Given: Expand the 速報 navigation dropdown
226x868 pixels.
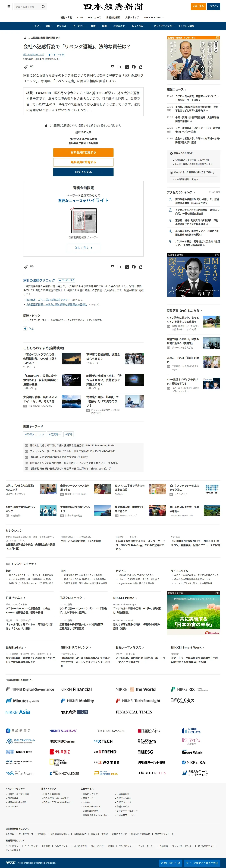Looking at the screenshot, I should pyautogui.click(x=49, y=26).
